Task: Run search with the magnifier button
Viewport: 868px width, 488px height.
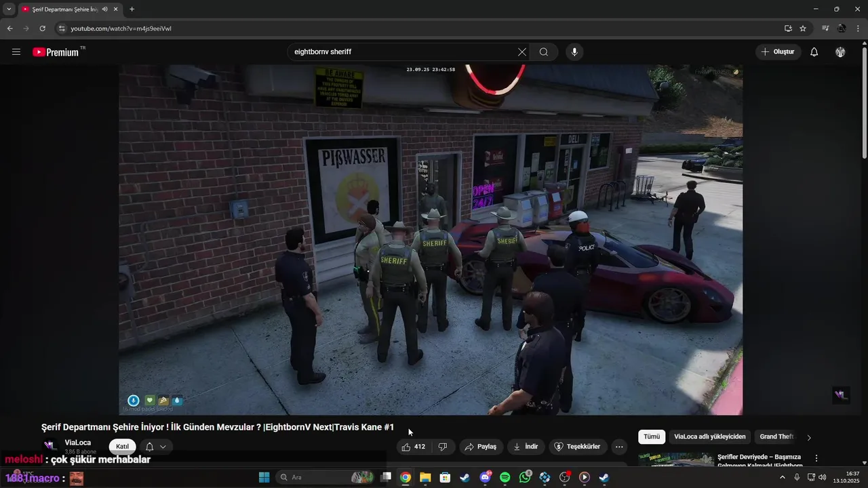Action: tap(544, 52)
